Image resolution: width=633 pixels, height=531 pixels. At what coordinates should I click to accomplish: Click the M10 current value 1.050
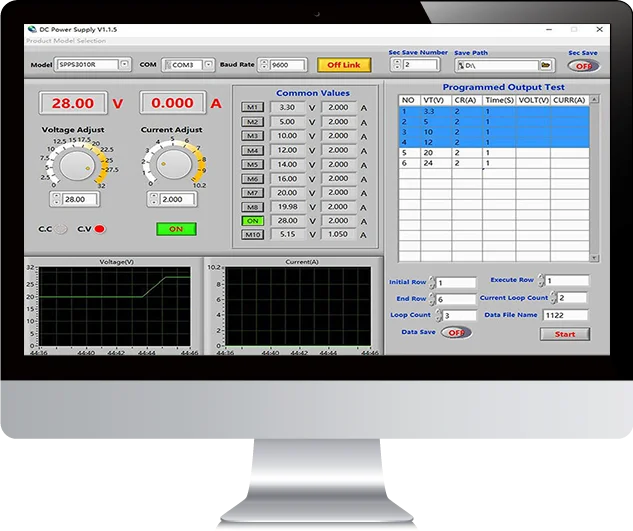click(x=338, y=234)
